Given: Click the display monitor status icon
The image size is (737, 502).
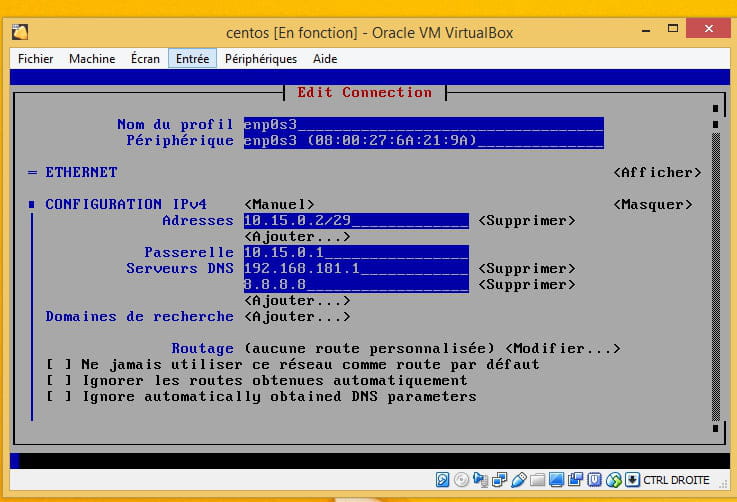Looking at the screenshot, I should [556, 481].
